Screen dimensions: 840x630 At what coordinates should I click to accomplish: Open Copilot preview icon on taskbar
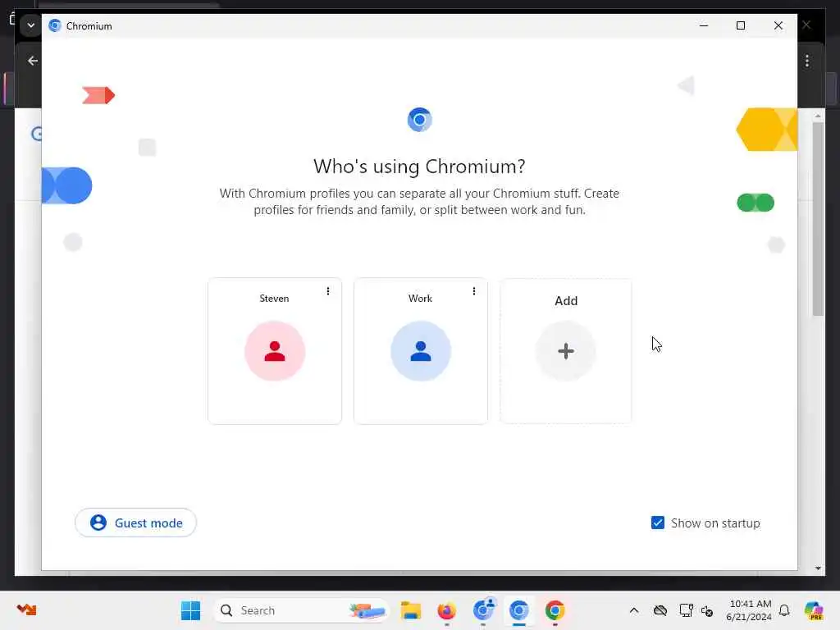pyautogui.click(x=814, y=610)
